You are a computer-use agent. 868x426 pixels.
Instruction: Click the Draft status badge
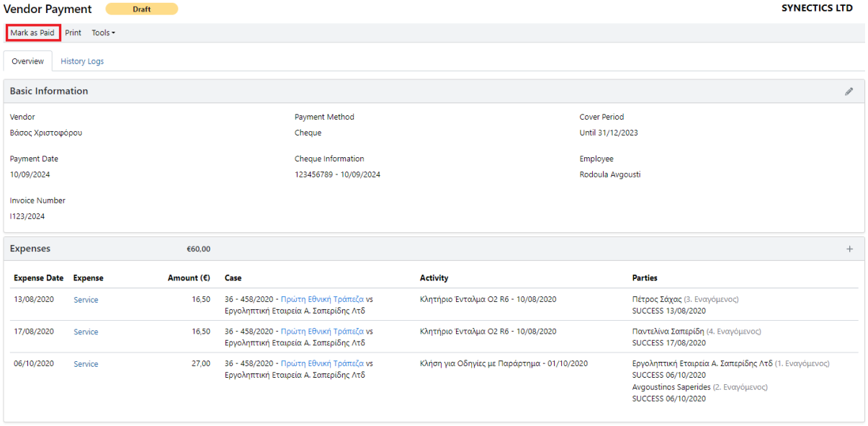point(141,9)
